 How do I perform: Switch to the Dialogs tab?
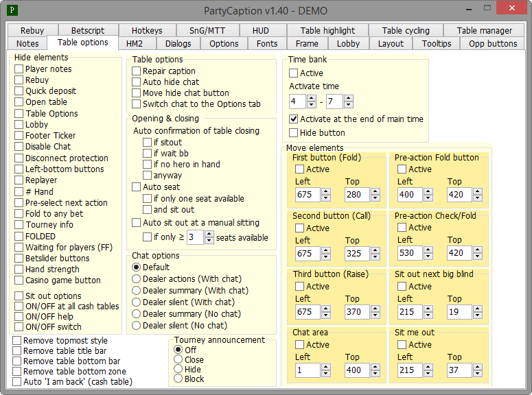[178, 43]
